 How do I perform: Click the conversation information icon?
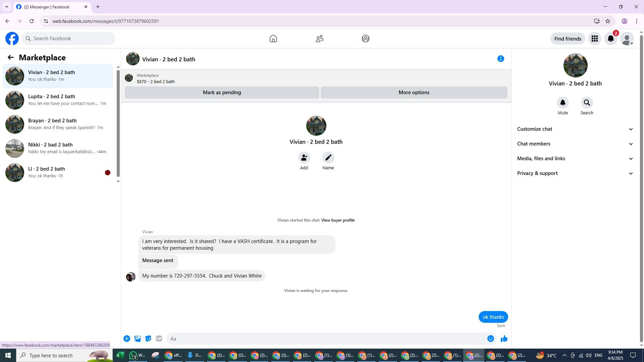(500, 59)
